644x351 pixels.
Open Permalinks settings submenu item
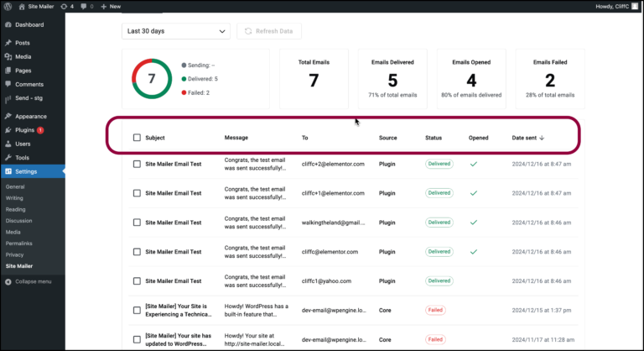click(x=20, y=243)
